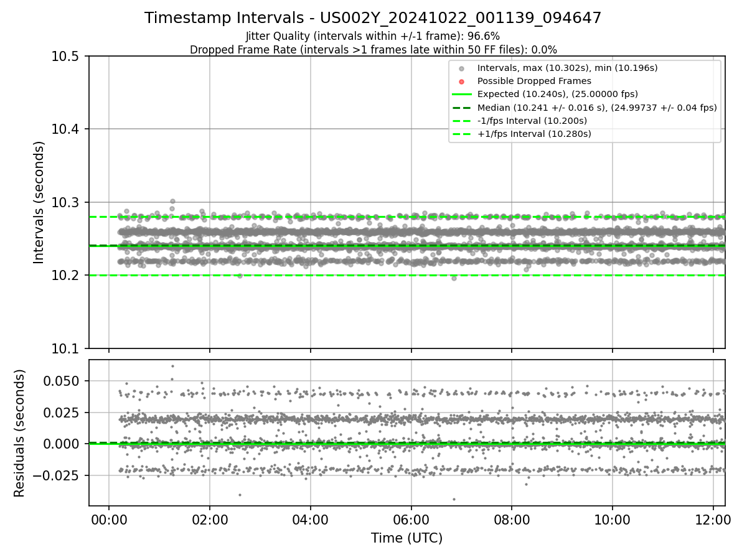
Task: Click the "Jitter Quality" 96.6% subtitle line
Action: pos(373,36)
